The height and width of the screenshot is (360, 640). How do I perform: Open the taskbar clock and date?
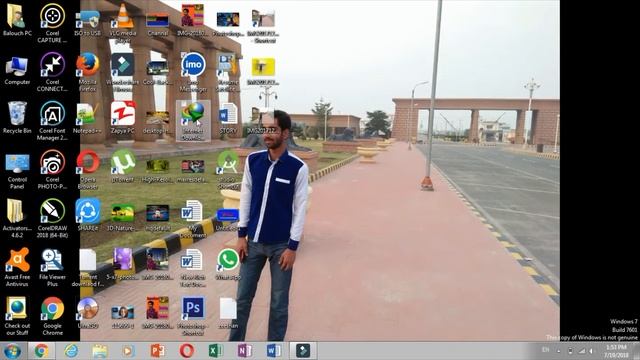pos(616,351)
